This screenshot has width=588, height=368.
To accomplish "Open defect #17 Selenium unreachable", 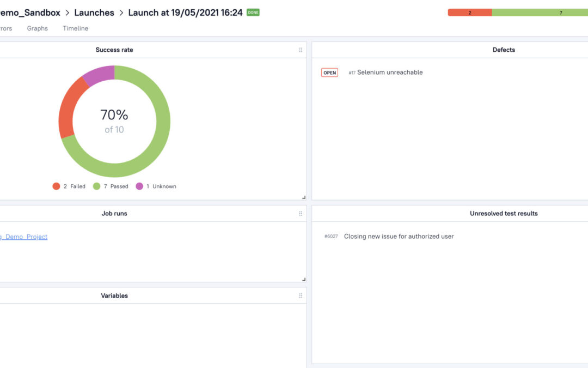I will click(389, 73).
